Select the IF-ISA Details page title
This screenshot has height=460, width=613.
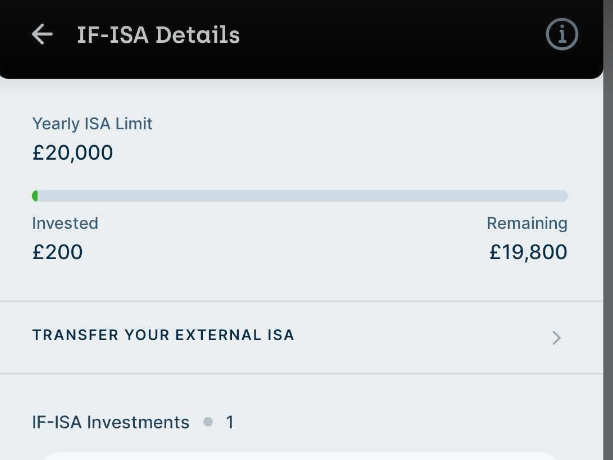click(x=158, y=35)
